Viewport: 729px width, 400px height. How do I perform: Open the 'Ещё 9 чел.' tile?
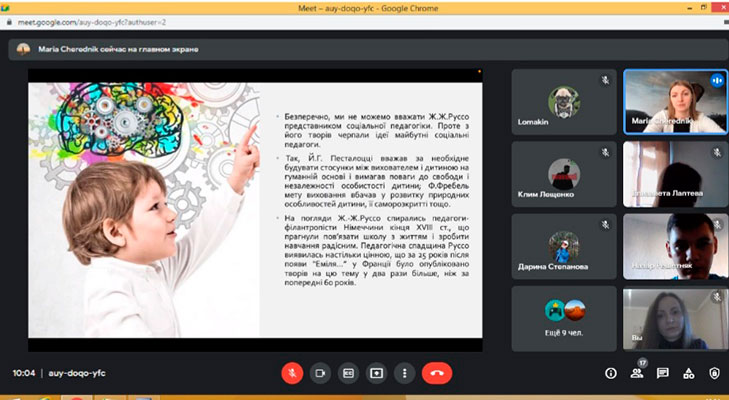coord(564,319)
